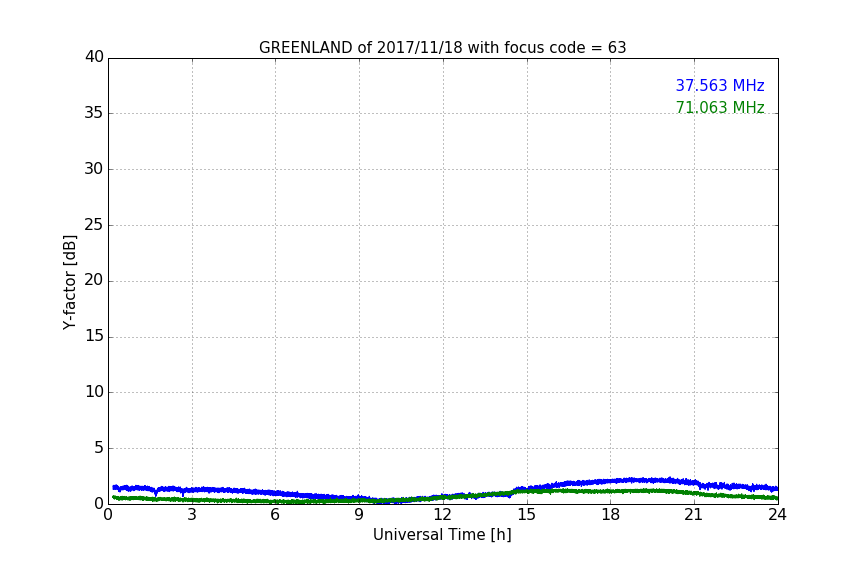Select the green '71.063 MHz' legend label

720,107
